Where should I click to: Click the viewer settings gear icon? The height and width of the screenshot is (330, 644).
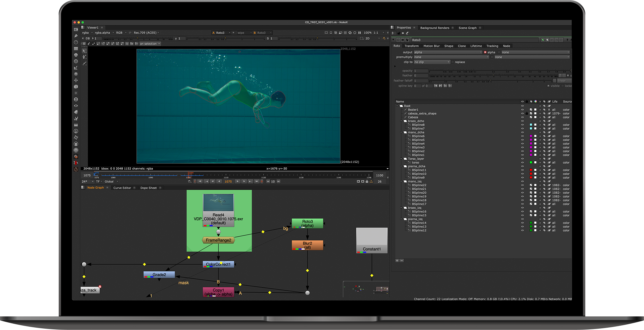coord(84,44)
